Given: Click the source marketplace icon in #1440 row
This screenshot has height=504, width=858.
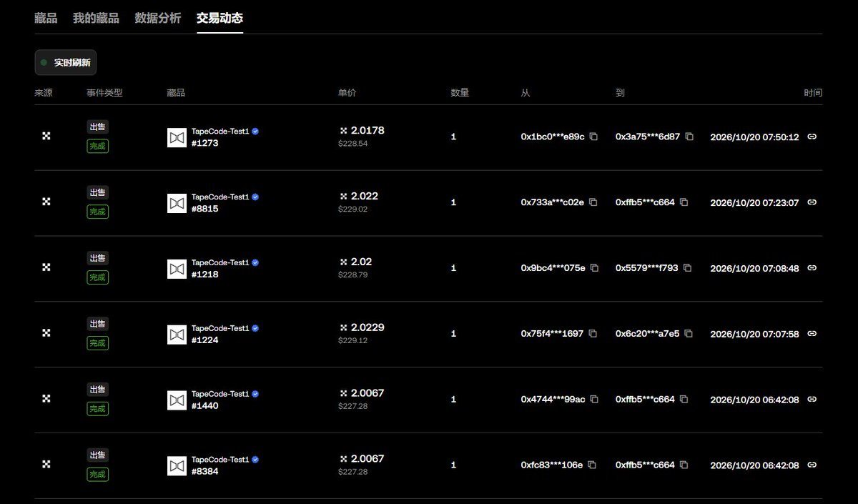Looking at the screenshot, I should [46, 399].
